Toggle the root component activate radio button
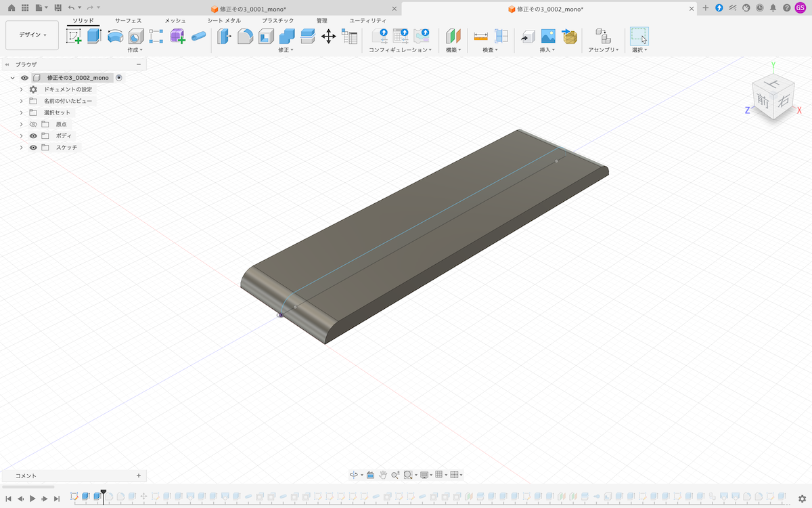Screen dimensions: 812x508 click(x=119, y=78)
